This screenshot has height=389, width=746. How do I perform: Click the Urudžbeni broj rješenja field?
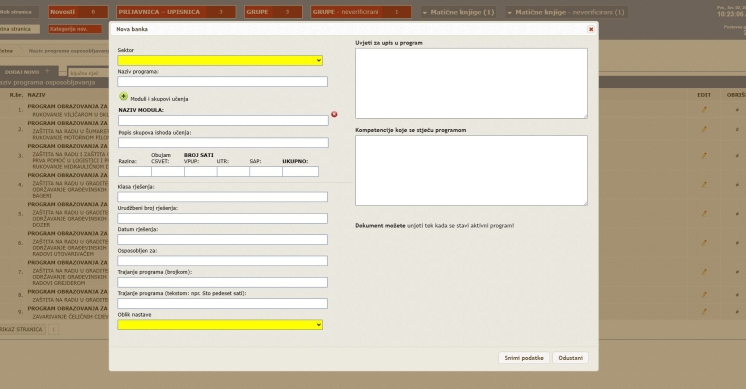coord(222,218)
